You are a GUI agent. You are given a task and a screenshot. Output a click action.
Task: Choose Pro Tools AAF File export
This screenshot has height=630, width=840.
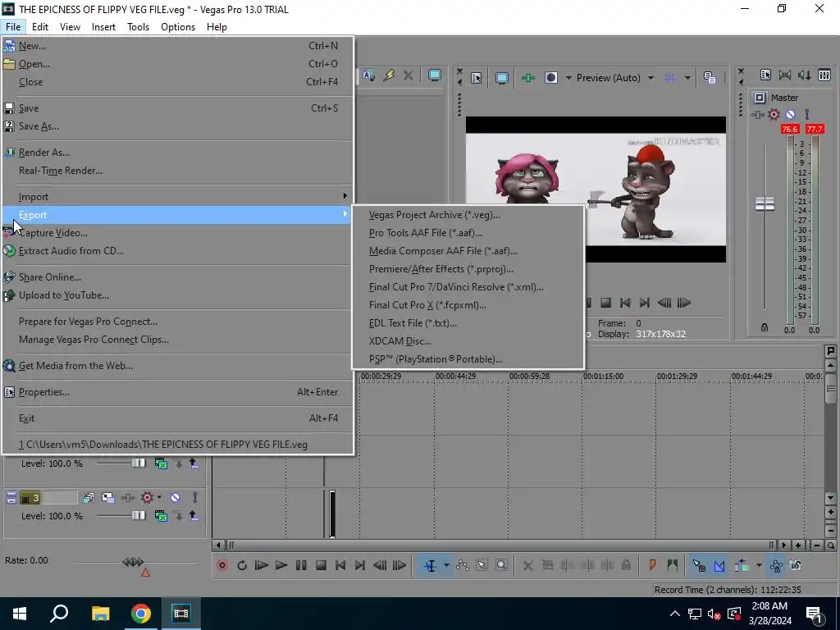pos(426,233)
